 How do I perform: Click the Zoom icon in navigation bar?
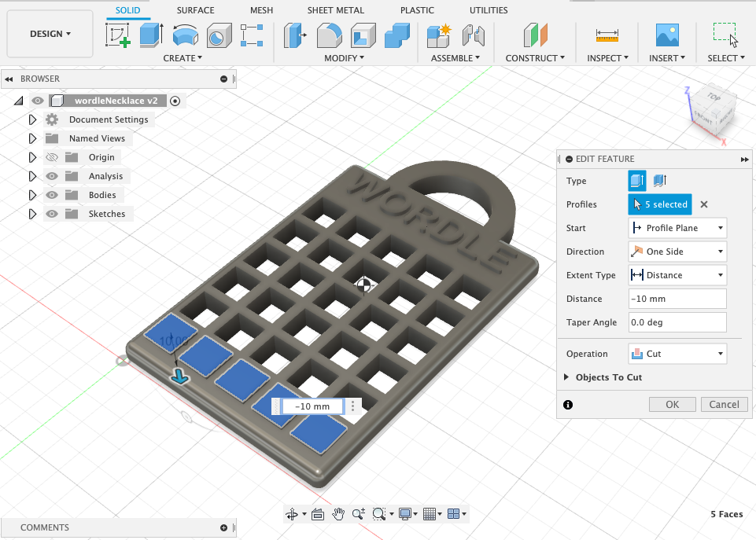point(358,514)
